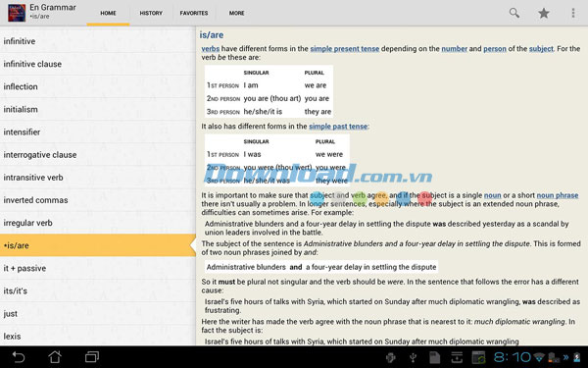Open the recent apps button
The height and width of the screenshot is (368, 588).
tap(92, 357)
